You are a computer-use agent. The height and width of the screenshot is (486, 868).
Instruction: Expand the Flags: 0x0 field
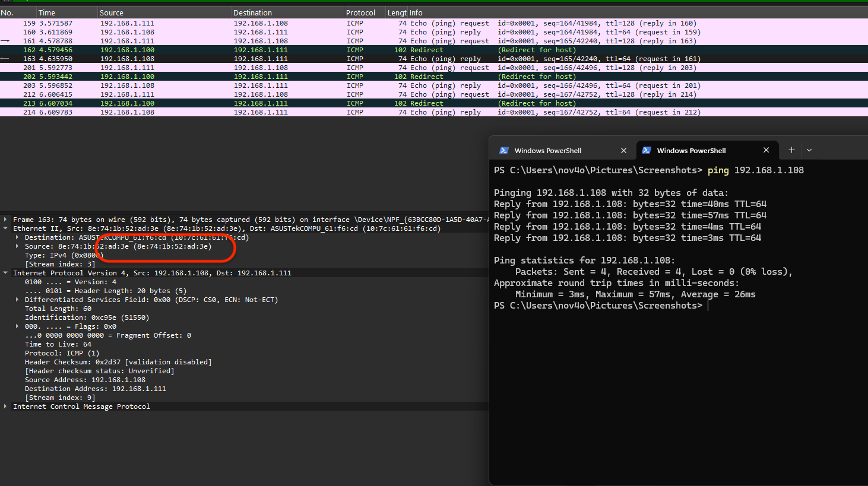[17, 326]
